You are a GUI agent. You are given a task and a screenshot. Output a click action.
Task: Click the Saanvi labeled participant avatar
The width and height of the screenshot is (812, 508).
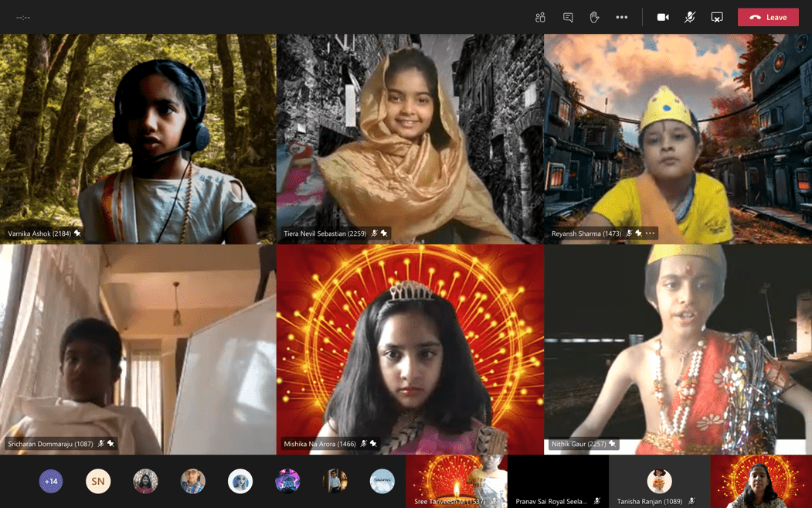382,481
